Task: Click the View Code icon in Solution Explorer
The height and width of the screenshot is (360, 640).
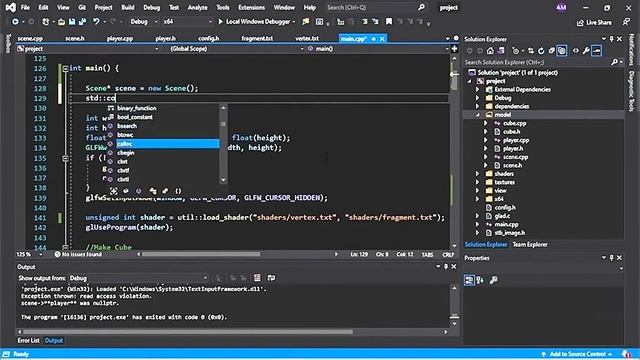Action: (x=576, y=51)
